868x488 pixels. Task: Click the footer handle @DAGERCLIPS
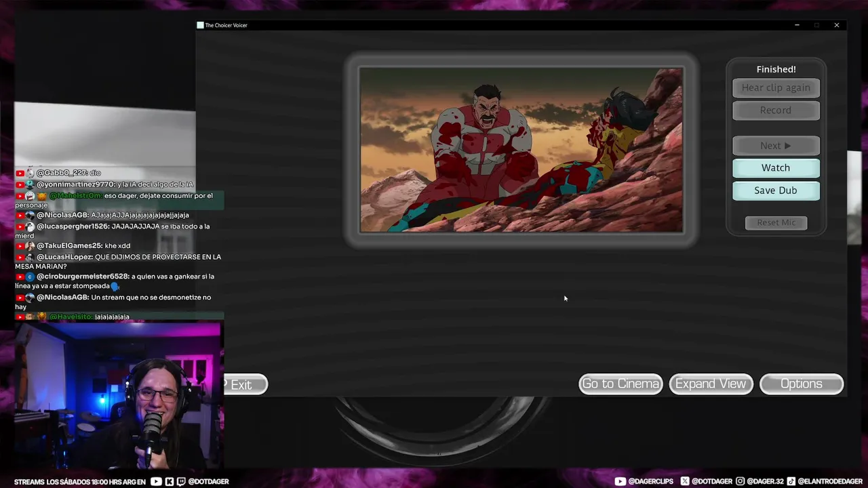(651, 482)
